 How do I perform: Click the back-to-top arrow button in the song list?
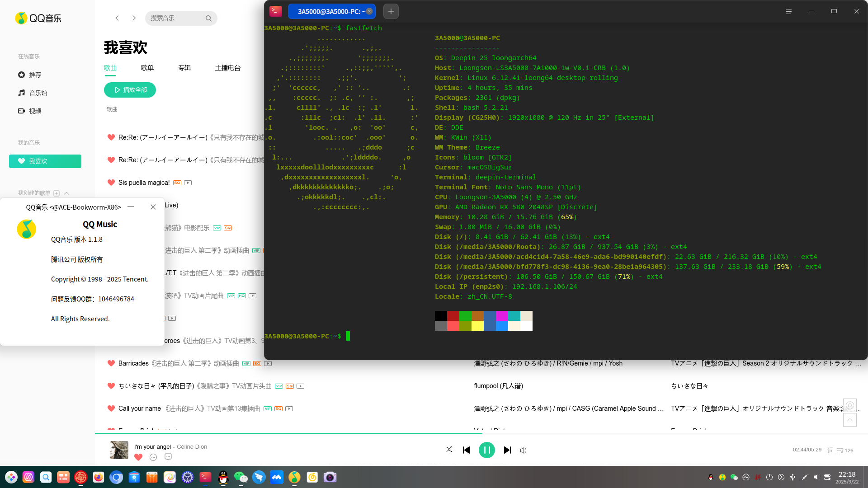(850, 420)
